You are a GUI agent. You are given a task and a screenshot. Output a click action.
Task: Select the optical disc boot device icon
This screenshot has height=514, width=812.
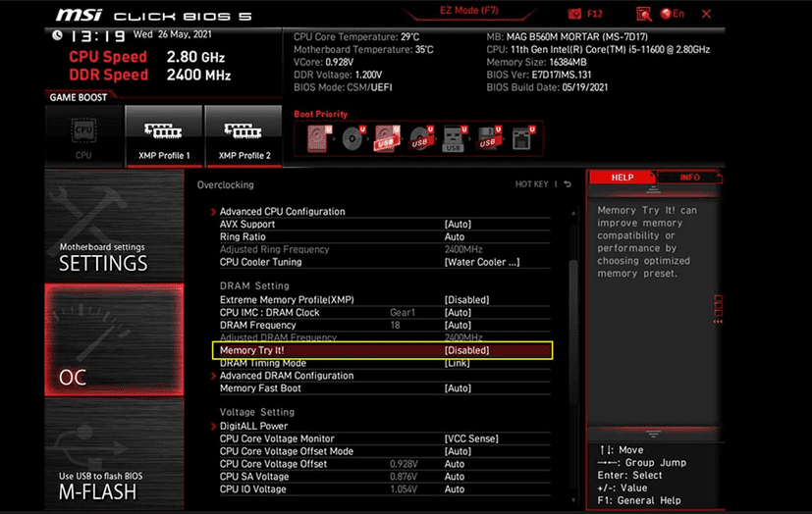pos(353,138)
